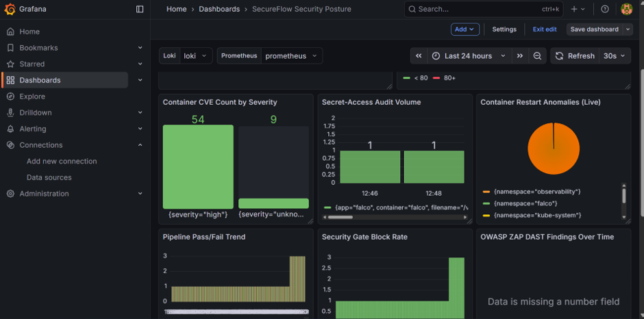
Task: Click the severity="high" bar with 54
Action: pos(198,166)
